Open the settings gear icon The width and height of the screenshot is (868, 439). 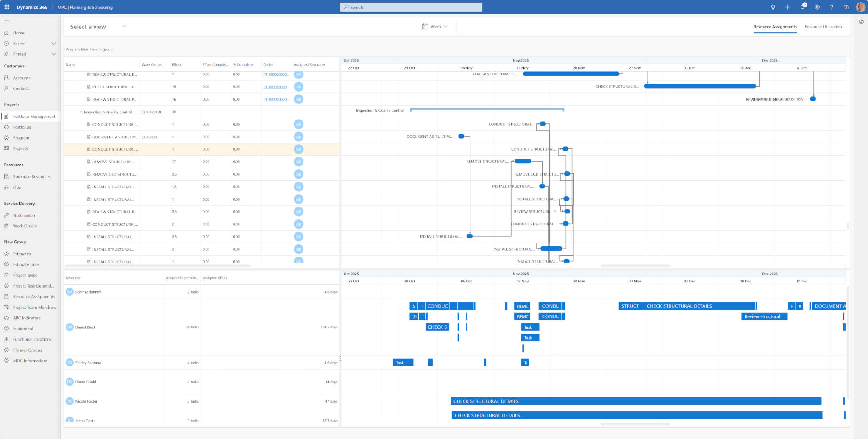pos(817,7)
